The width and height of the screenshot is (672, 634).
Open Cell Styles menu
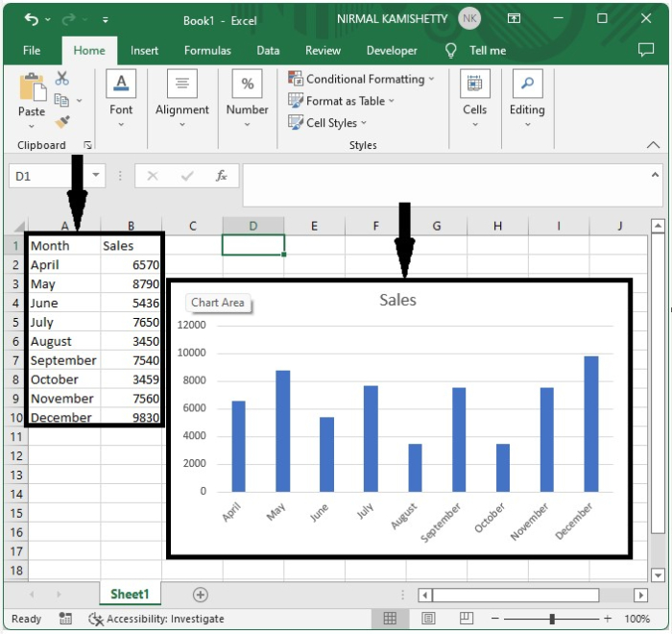(x=327, y=123)
